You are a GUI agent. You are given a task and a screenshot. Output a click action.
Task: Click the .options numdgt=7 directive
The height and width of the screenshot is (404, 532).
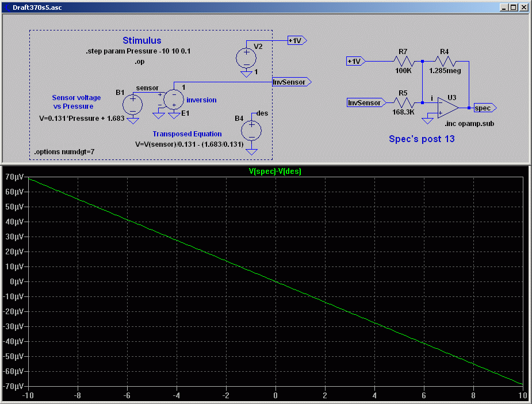(64, 152)
